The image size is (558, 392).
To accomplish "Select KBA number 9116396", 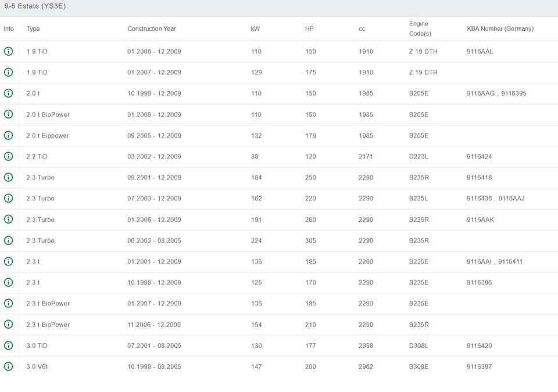I will [479, 283].
